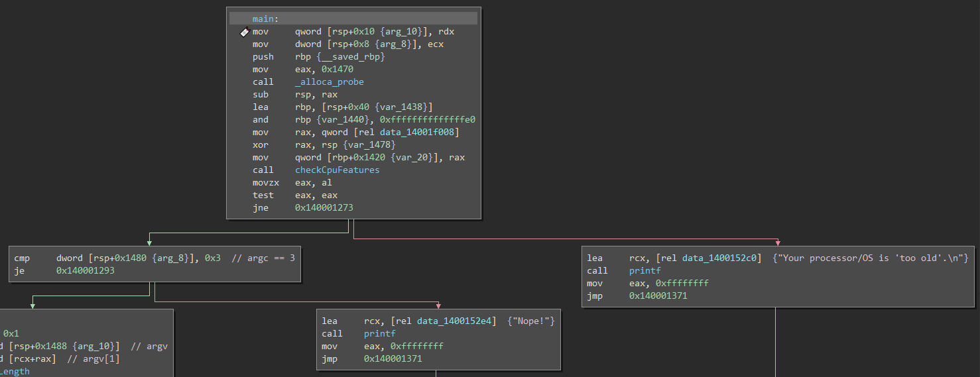The image size is (980, 377).
Task: Select the 'eax, al' operands of movzx
Action: point(314,183)
